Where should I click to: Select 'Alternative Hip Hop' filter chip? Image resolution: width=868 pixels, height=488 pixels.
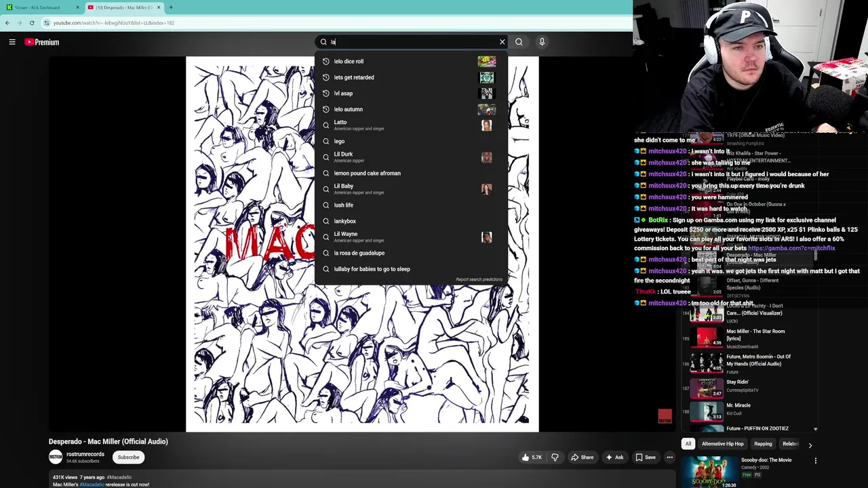click(x=723, y=444)
